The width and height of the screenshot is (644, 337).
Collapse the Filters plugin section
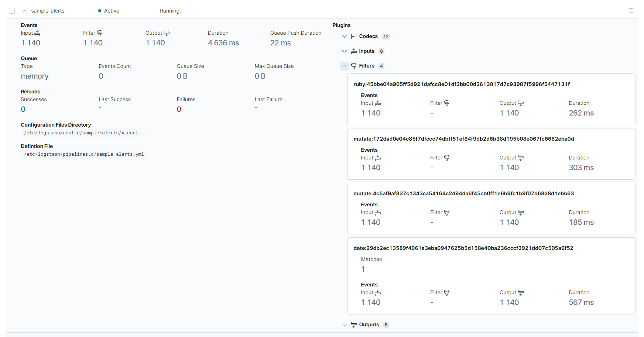coord(345,66)
